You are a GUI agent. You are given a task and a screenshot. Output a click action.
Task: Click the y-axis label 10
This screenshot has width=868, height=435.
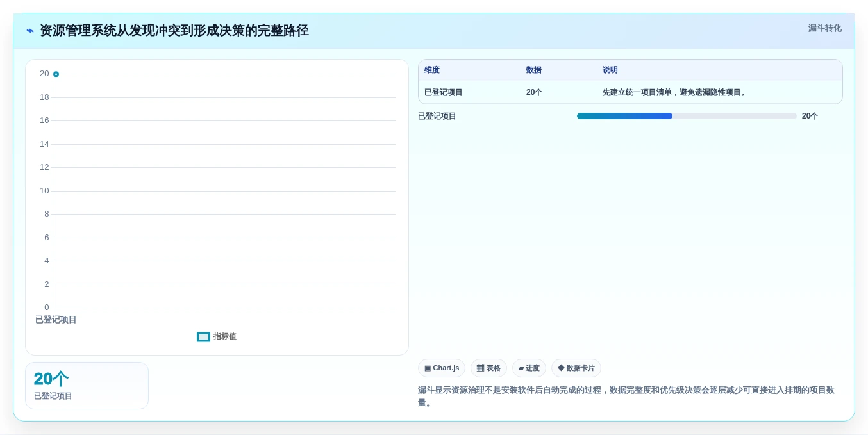(44, 191)
